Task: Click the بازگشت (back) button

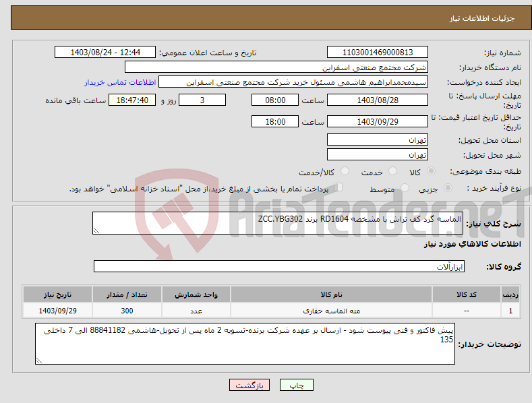Action: pyautogui.click(x=249, y=385)
